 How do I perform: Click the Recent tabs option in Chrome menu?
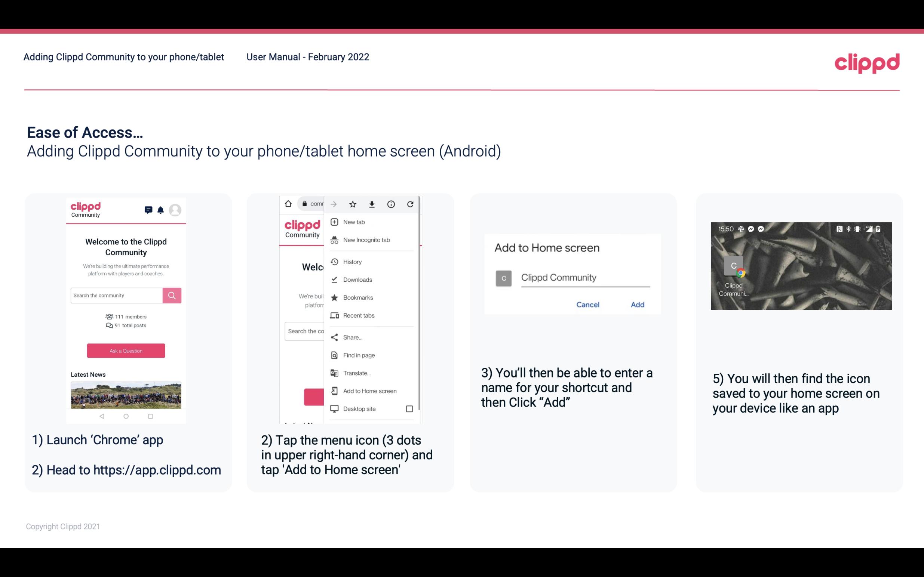[x=359, y=316]
